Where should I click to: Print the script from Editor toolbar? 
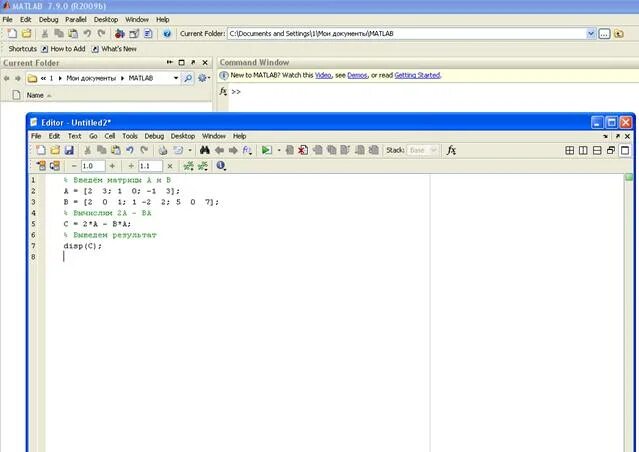[163, 150]
